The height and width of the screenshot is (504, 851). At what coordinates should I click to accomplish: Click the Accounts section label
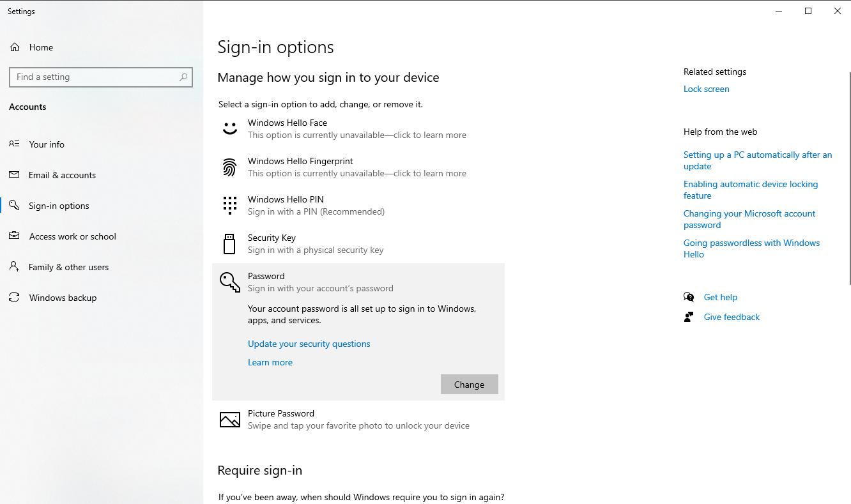27,107
